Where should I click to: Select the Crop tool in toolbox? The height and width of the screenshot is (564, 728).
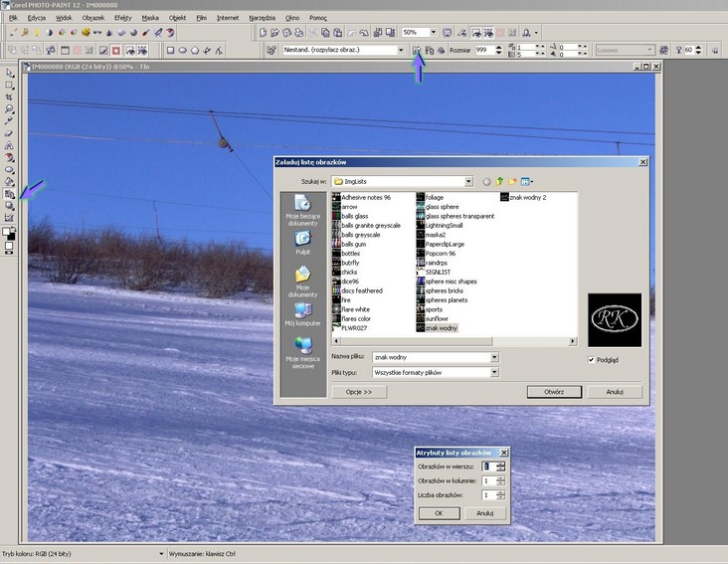(9, 97)
